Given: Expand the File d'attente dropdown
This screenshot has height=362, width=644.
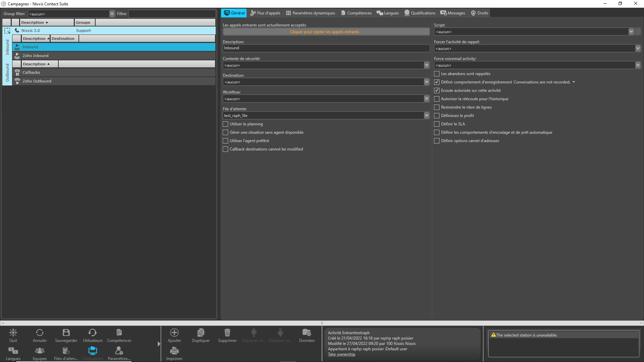Looking at the screenshot, I should [426, 115].
